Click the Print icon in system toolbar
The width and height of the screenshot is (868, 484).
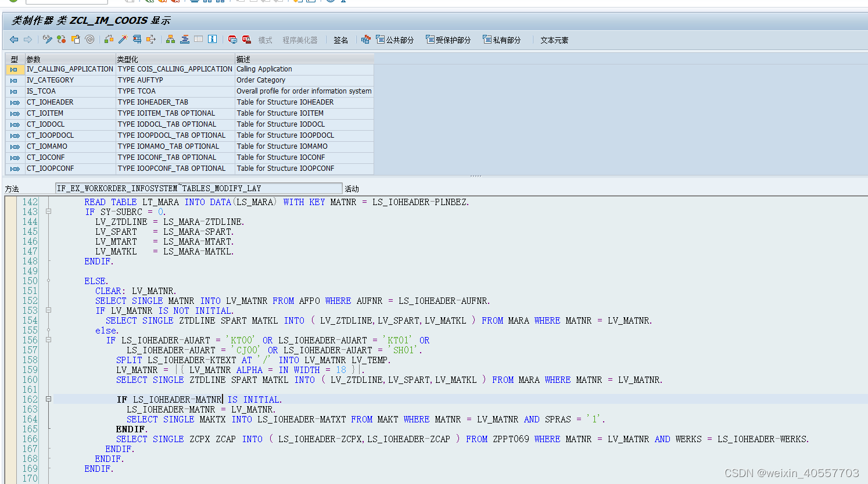click(195, 2)
